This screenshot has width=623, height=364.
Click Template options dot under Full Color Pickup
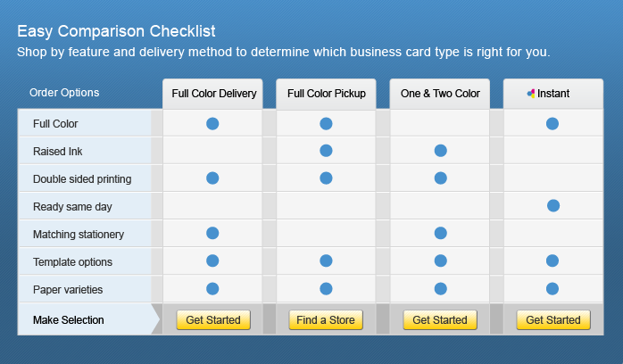click(326, 261)
